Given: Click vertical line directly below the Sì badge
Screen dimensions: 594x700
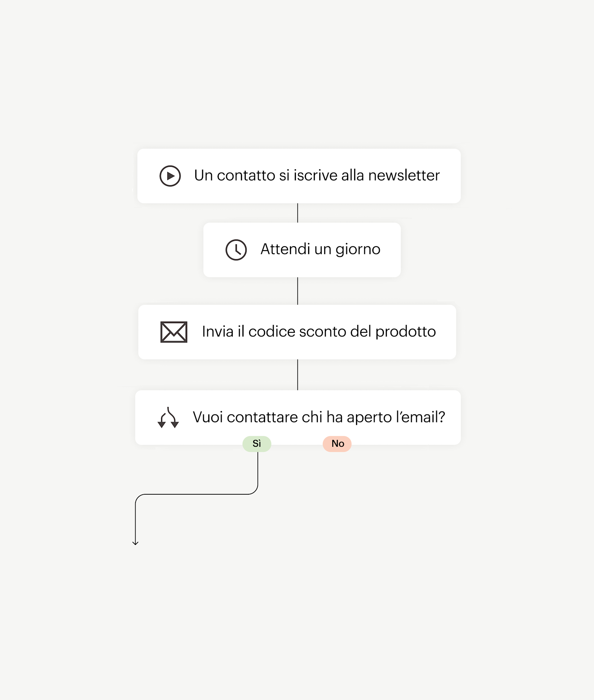Looking at the screenshot, I should click(x=258, y=470).
